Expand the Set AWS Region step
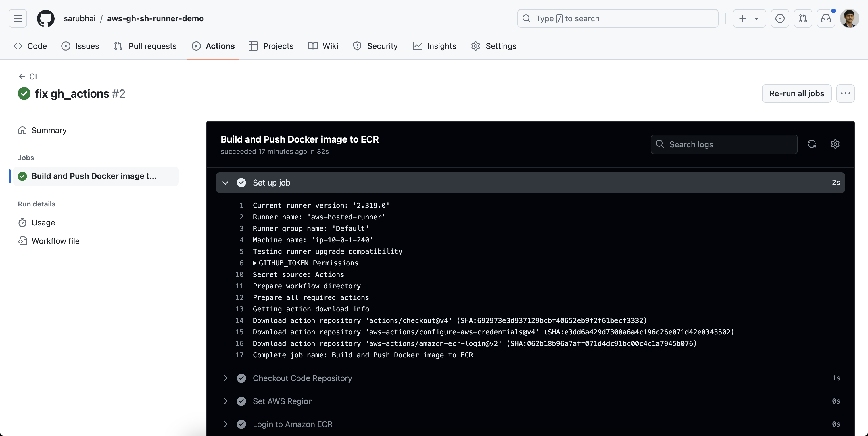Image resolution: width=868 pixels, height=436 pixels. tap(225, 401)
